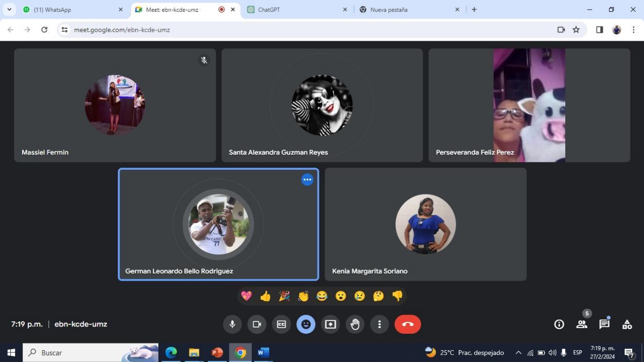This screenshot has height=362, width=644.
Task: Open Word from taskbar
Action: [x=263, y=353]
